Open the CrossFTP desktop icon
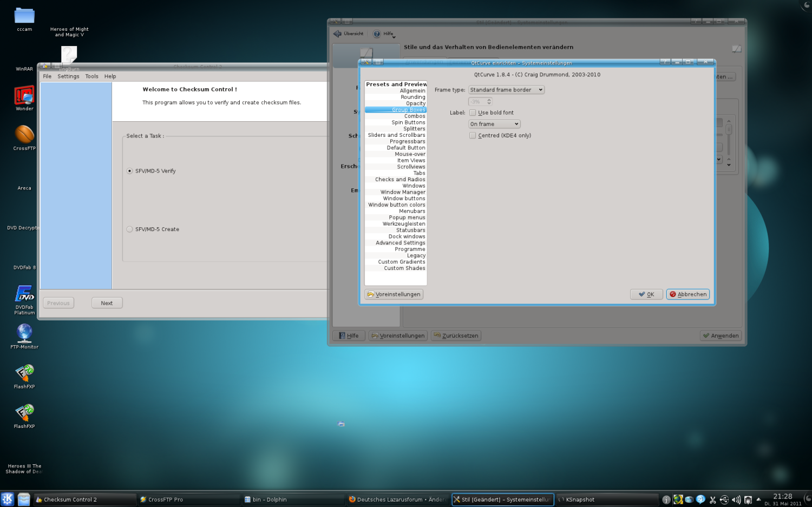 (24, 135)
